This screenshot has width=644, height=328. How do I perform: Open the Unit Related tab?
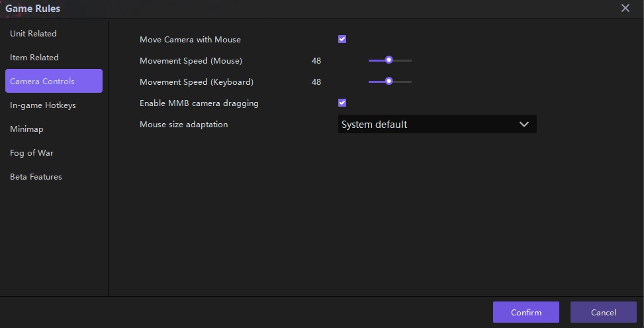33,34
